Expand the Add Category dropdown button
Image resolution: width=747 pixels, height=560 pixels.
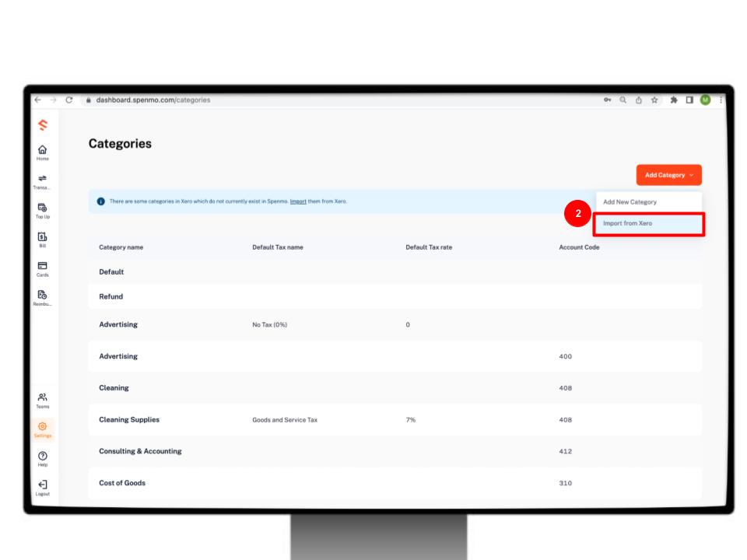click(x=669, y=175)
